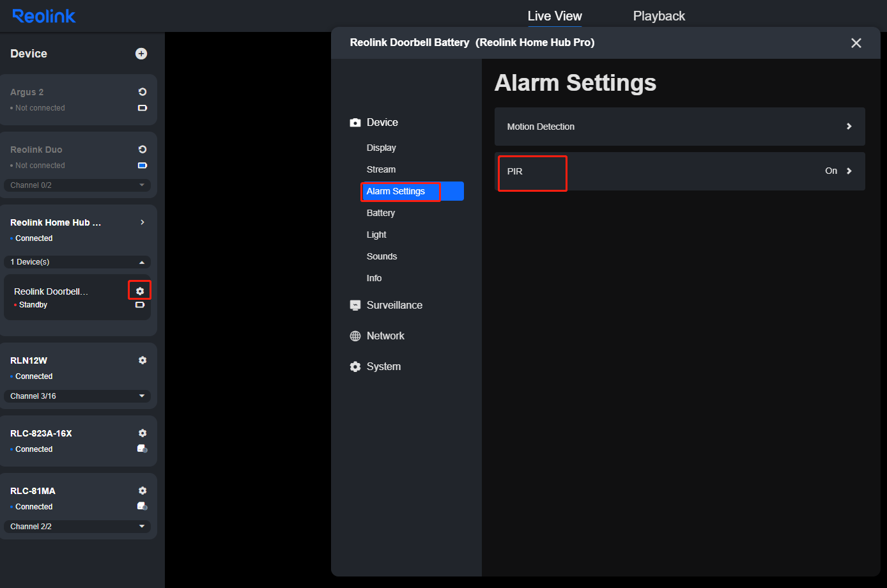This screenshot has width=887, height=588.
Task: Click RLC-81MA storage status icon
Action: coord(143,506)
